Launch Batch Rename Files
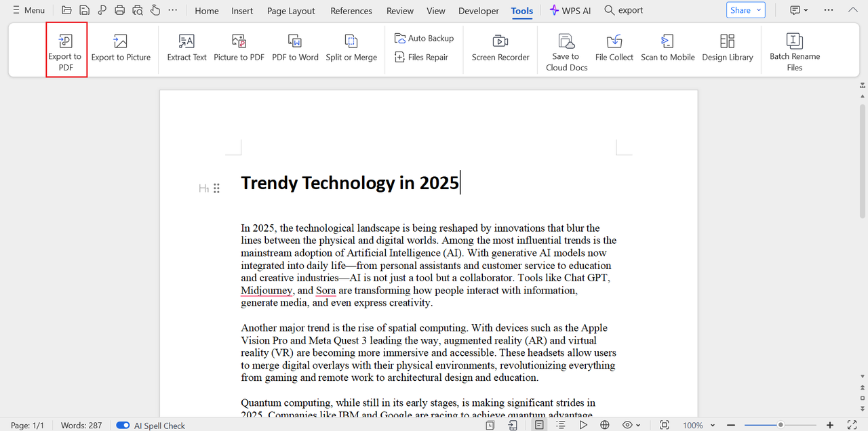This screenshot has height=431, width=868. tap(795, 52)
